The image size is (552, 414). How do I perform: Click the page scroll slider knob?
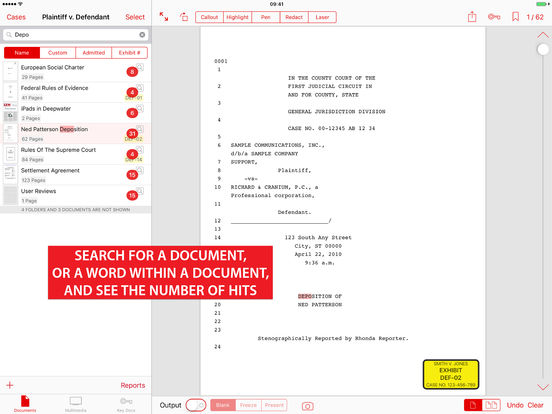tap(543, 50)
